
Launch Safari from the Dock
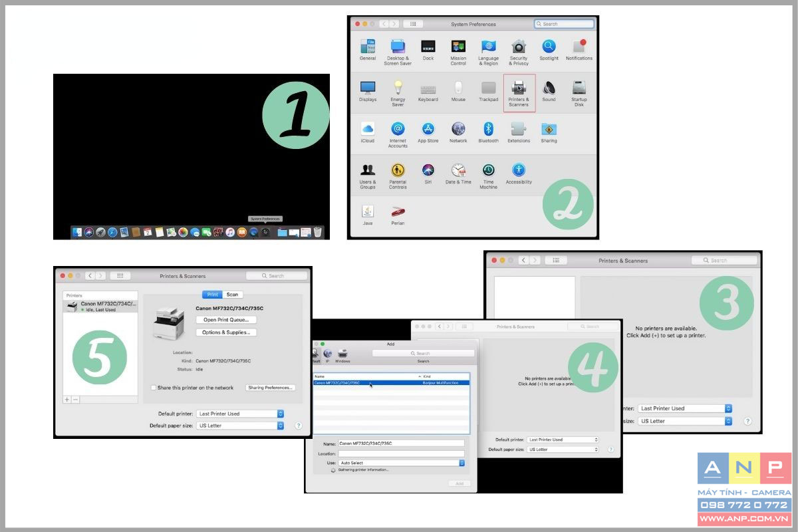point(112,232)
